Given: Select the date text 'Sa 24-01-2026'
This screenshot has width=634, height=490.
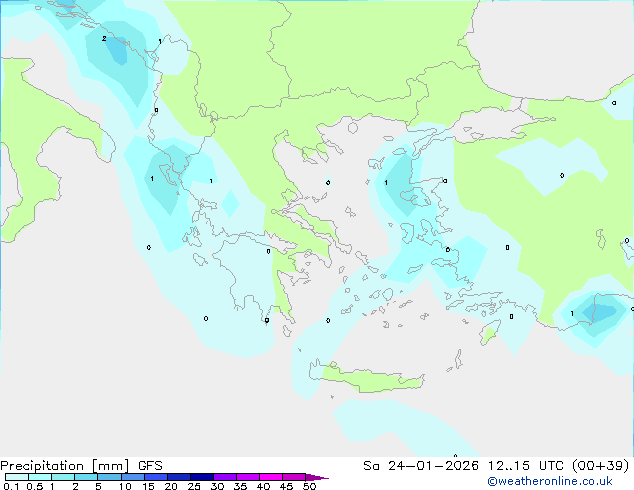Looking at the screenshot, I should point(421,466).
